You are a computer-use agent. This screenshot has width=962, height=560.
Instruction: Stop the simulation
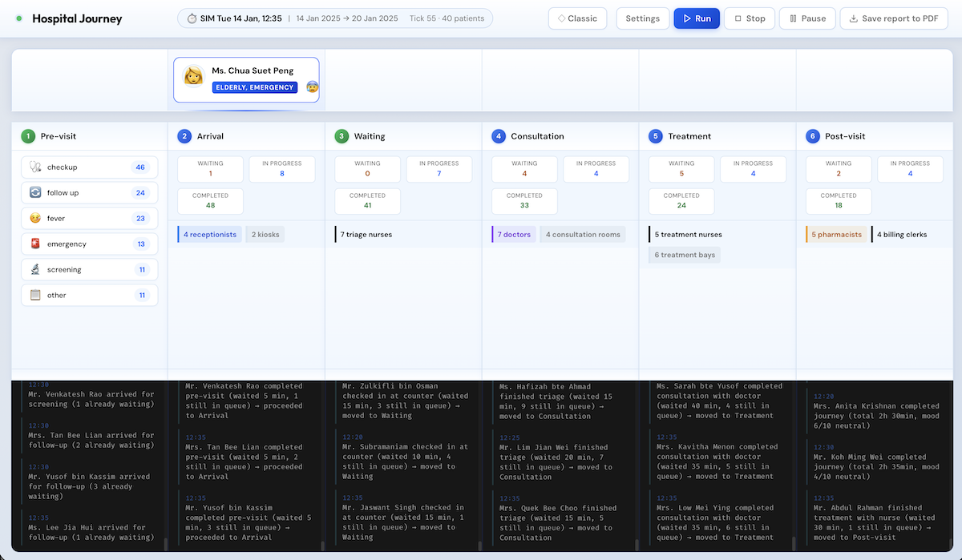pyautogui.click(x=750, y=18)
